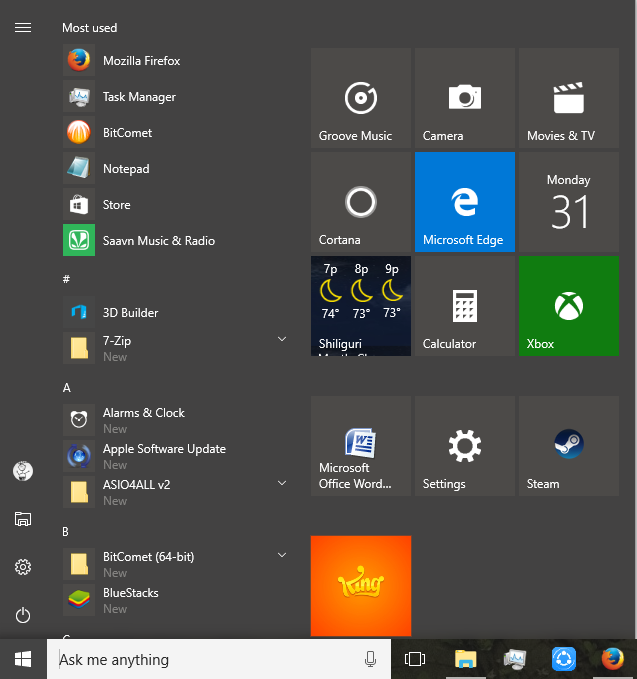Click the 7-Zip folder entry
Screen dimensions: 637x679
[x=175, y=348]
